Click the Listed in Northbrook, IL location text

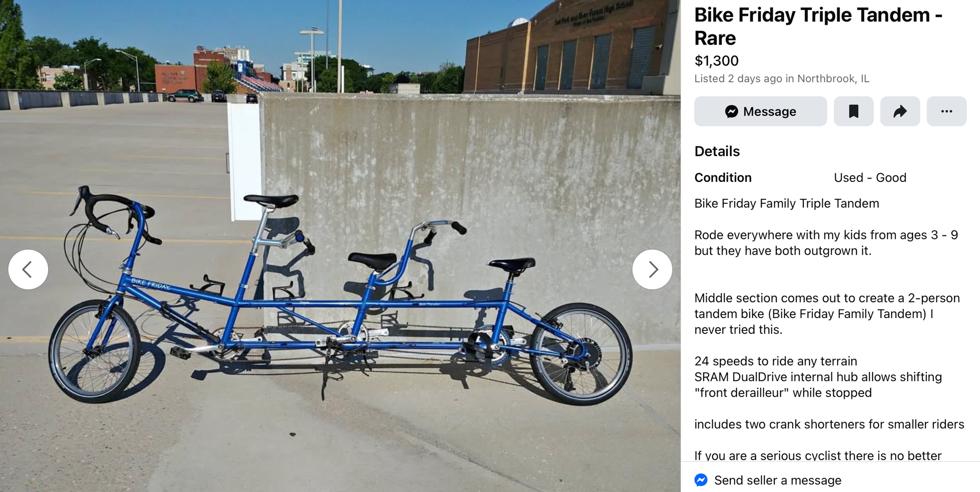[782, 78]
